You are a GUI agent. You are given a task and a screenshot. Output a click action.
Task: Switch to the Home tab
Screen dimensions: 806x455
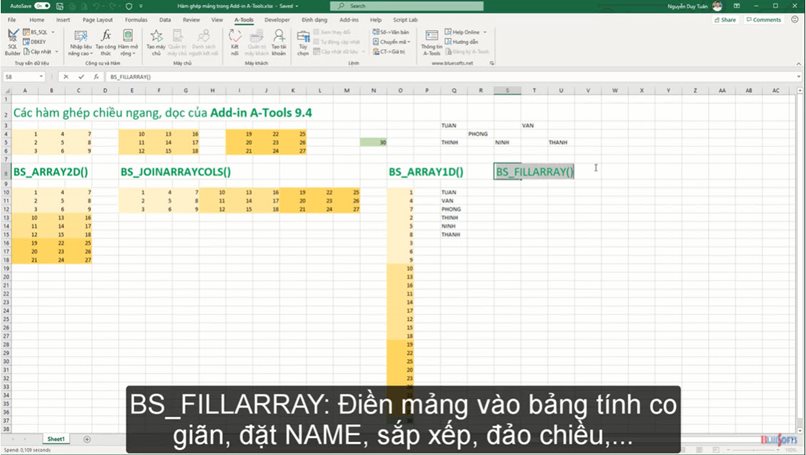point(36,20)
